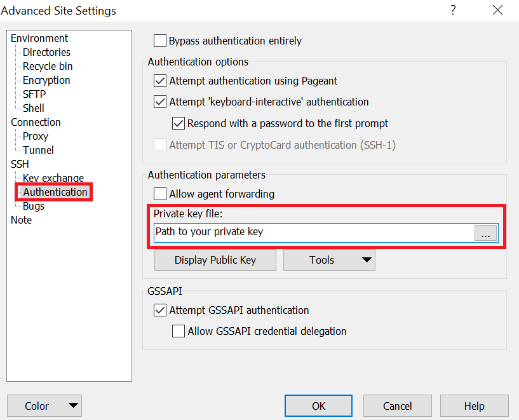Select Proxy under Connection
The width and height of the screenshot is (519, 420).
(36, 136)
